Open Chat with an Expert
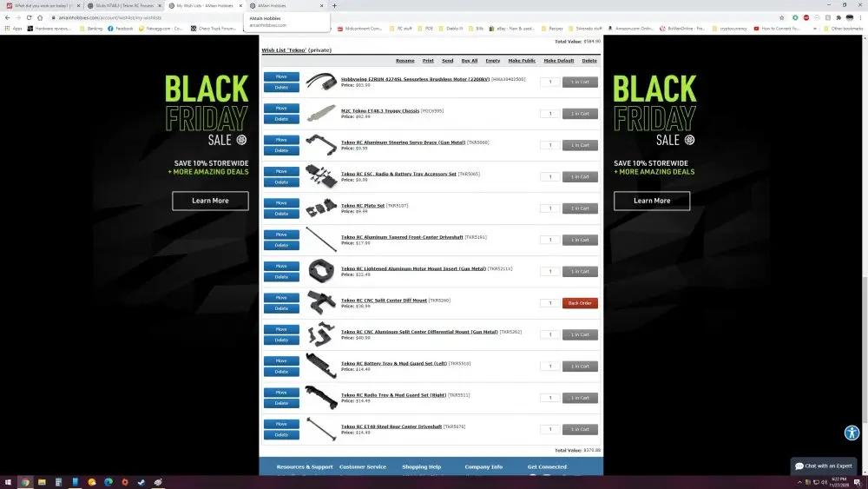The image size is (868, 489). [823, 466]
